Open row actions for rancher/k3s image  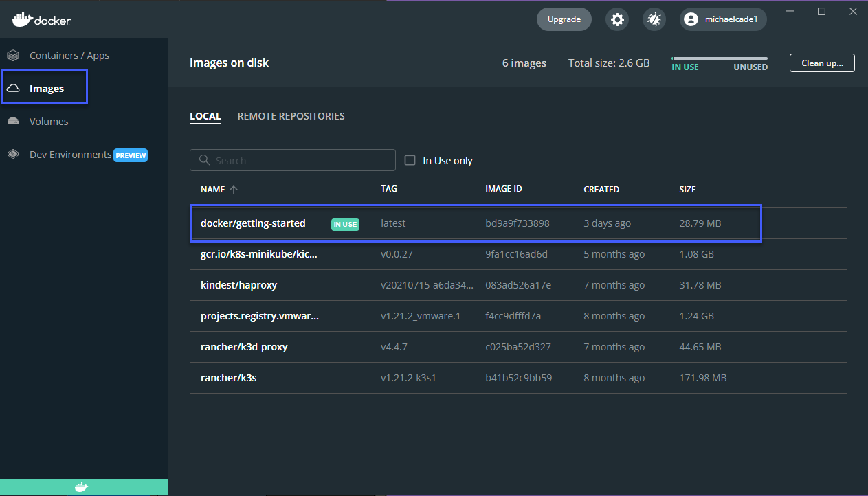825,377
